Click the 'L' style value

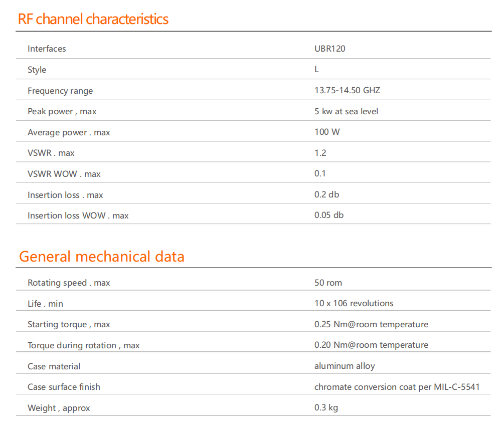(316, 69)
